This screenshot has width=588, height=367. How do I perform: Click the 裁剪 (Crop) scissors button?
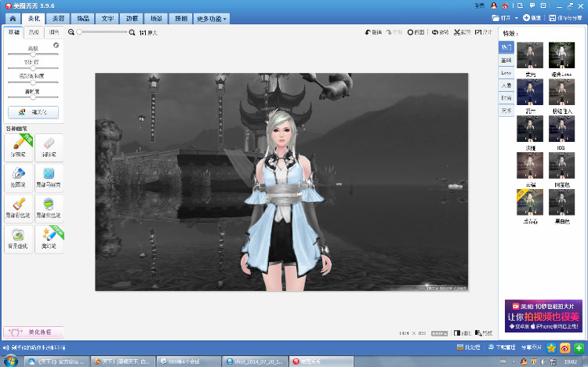point(462,32)
